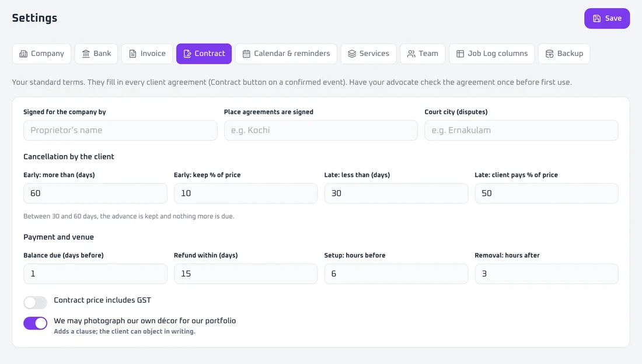This screenshot has height=364, width=642.
Task: Switch to the Services tab
Action: [x=368, y=54]
